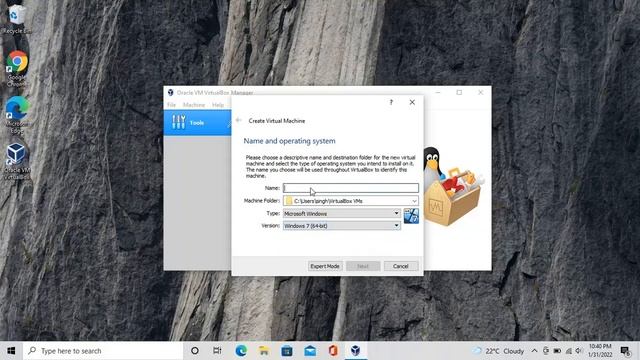Open Task View on taskbar
The image size is (640, 360).
[217, 351]
